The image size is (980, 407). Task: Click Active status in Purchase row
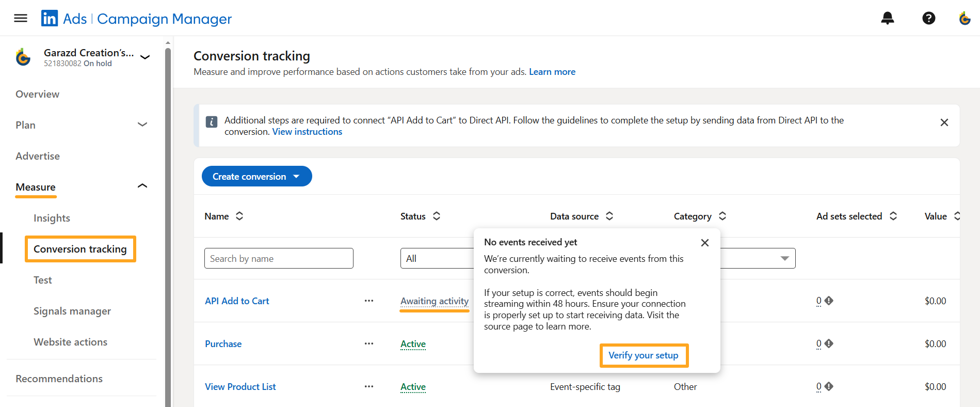click(413, 344)
